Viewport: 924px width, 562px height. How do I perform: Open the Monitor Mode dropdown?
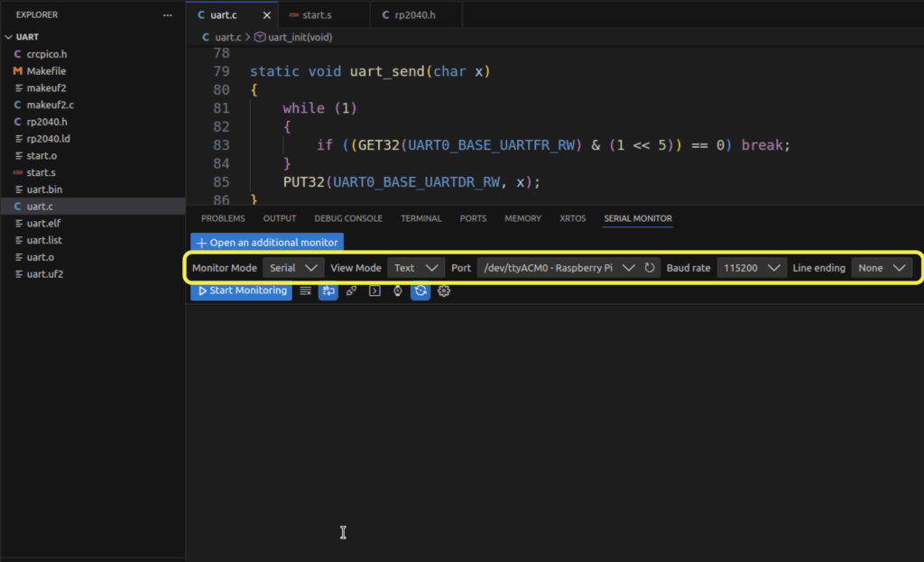pyautogui.click(x=293, y=268)
